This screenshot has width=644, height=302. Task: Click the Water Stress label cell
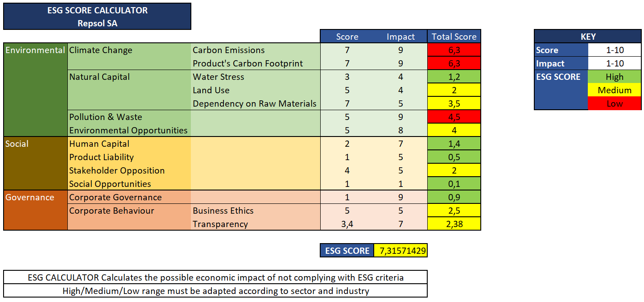click(x=219, y=77)
